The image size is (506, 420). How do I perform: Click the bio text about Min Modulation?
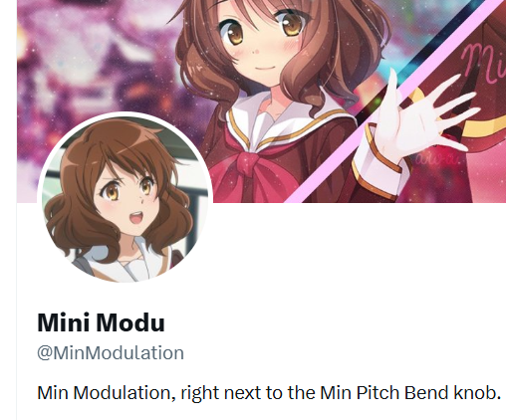coord(269,392)
